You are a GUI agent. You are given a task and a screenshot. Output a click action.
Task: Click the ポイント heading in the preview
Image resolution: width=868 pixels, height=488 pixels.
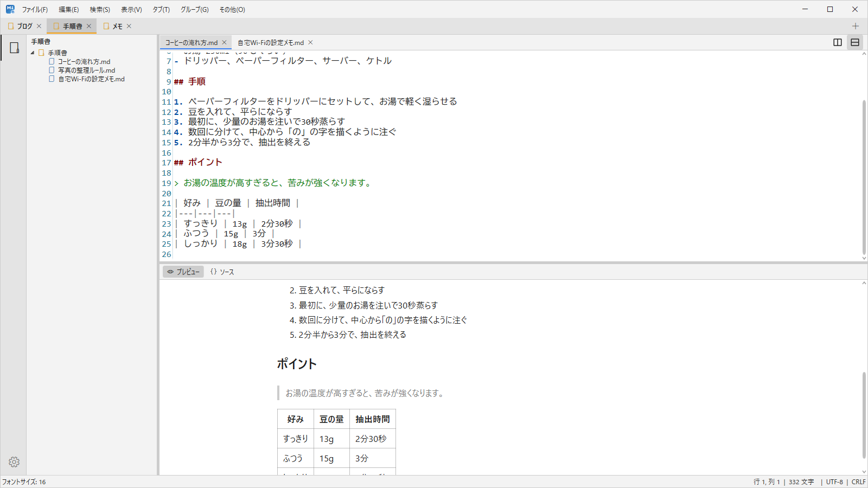coord(297,364)
